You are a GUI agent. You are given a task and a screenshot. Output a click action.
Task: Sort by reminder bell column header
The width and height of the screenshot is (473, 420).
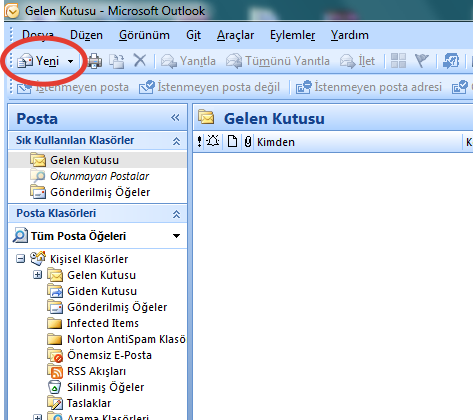tap(213, 142)
